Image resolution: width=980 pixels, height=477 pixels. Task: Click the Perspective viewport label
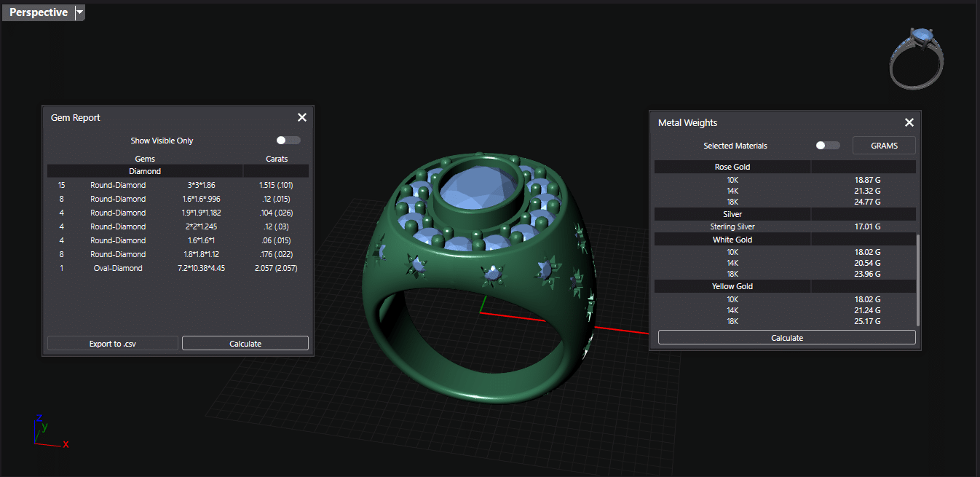39,12
